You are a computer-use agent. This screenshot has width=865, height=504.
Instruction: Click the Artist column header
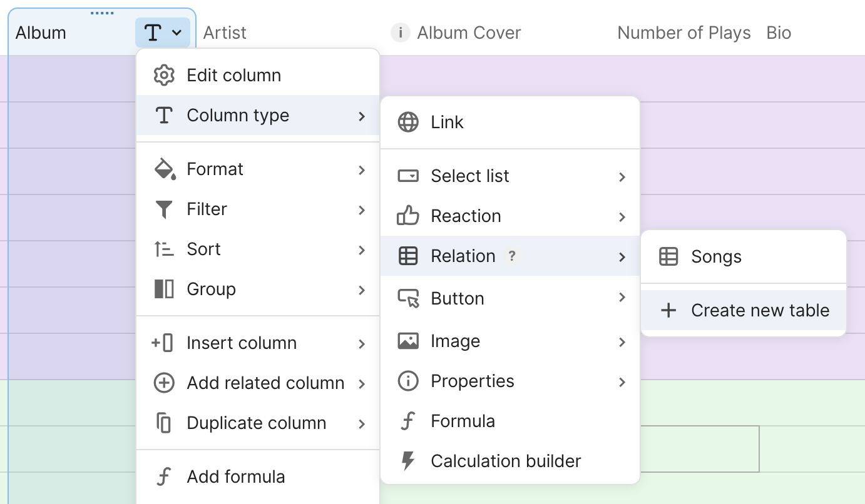(x=225, y=33)
